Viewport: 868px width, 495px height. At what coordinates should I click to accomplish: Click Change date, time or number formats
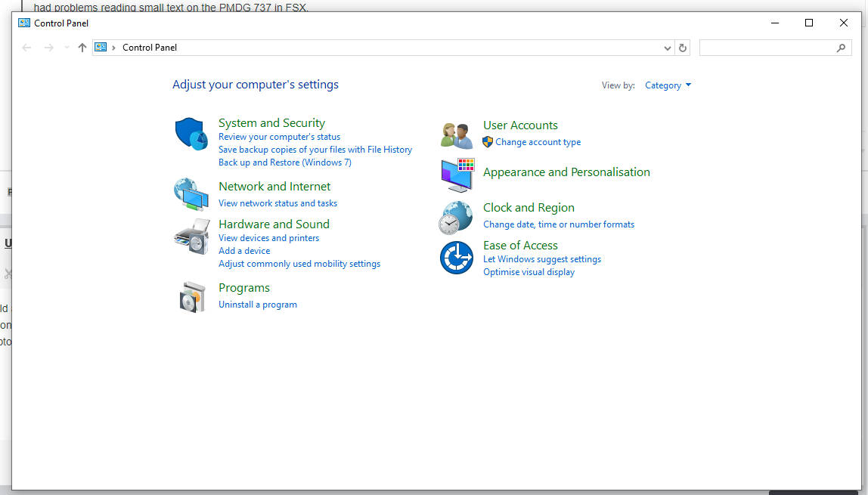pyautogui.click(x=559, y=224)
